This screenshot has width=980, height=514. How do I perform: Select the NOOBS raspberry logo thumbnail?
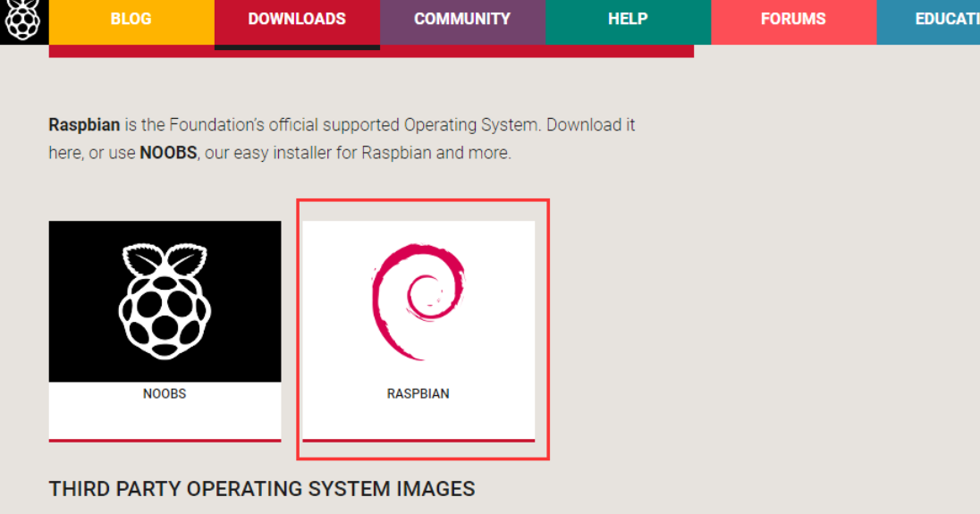(165, 301)
